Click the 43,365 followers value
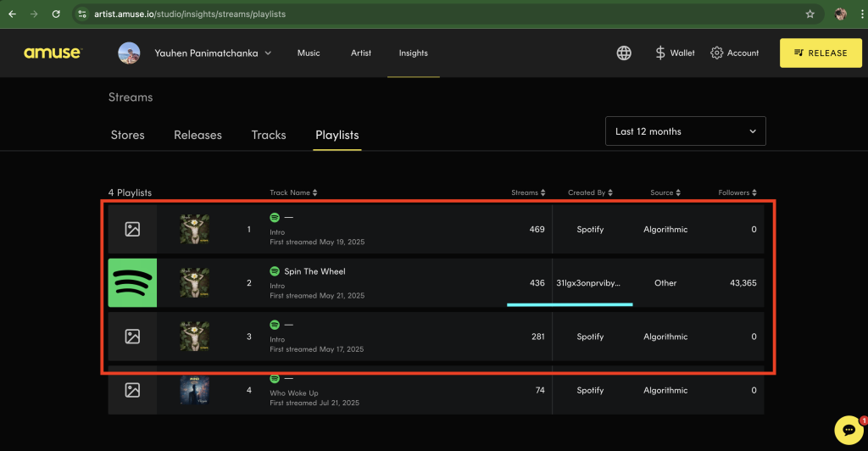This screenshot has height=451, width=868. point(743,283)
